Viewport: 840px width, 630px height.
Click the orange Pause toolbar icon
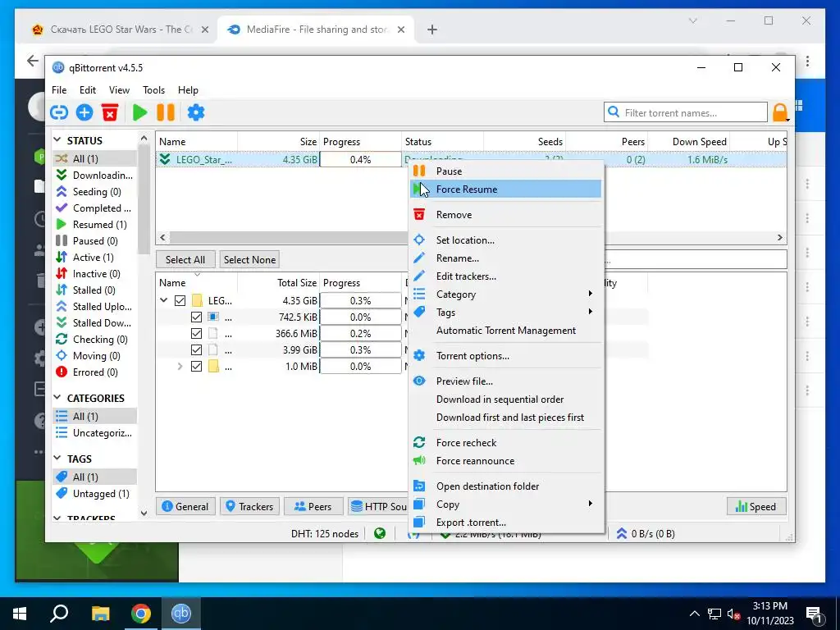tap(166, 112)
